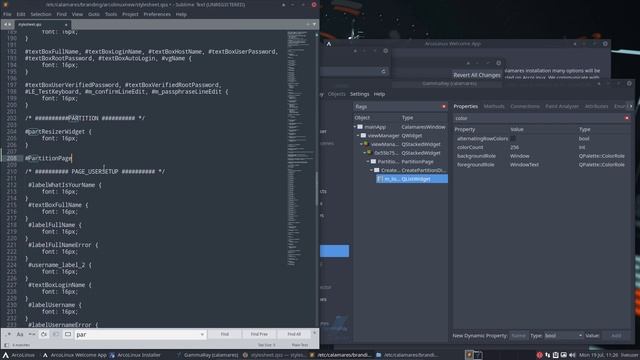Click the volume icon in system tray

point(572,355)
